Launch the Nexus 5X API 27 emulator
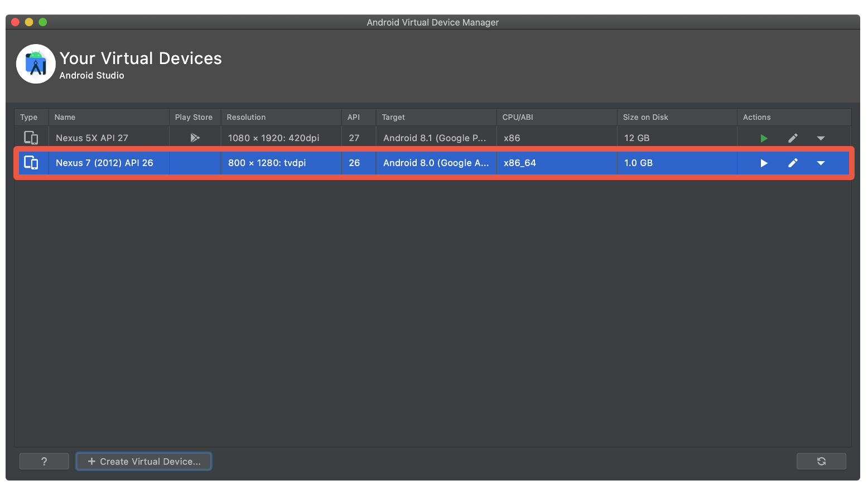 tap(764, 138)
